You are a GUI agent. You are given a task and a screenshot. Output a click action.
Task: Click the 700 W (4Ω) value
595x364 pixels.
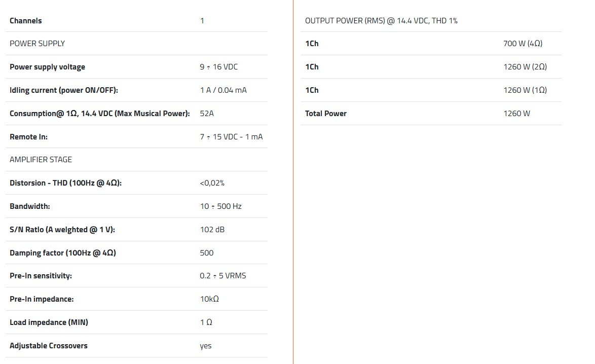pyautogui.click(x=523, y=44)
